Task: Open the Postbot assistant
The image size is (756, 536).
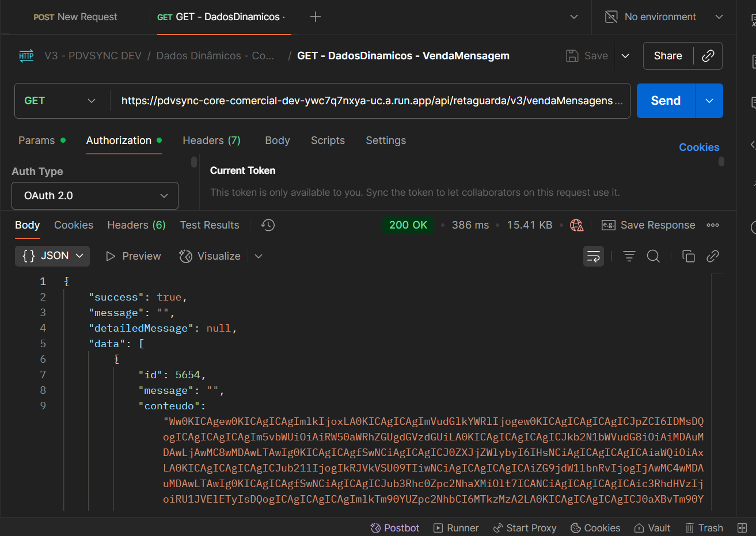Action: coord(395,528)
